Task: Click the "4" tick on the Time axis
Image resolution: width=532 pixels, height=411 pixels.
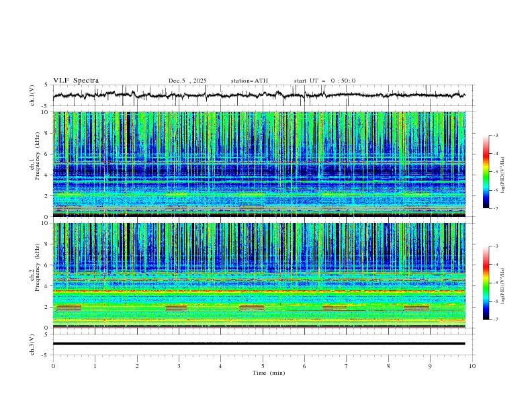Action: 220,366
